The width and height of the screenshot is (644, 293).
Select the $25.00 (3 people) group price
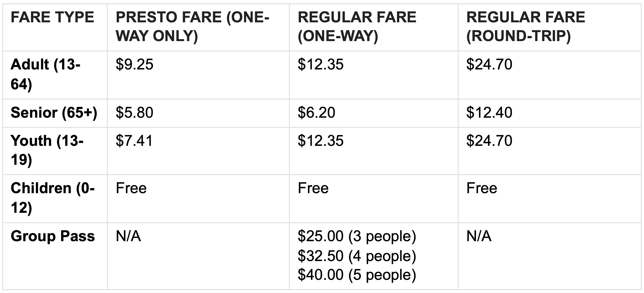tap(357, 236)
